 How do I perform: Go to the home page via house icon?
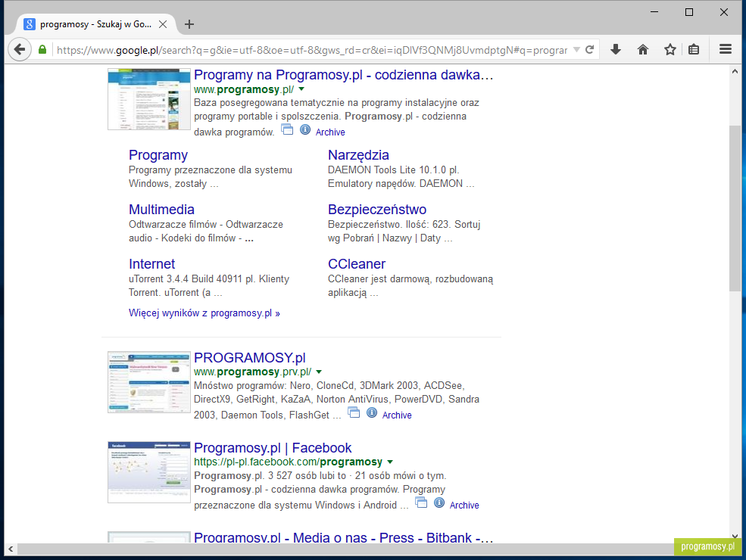[x=643, y=49]
